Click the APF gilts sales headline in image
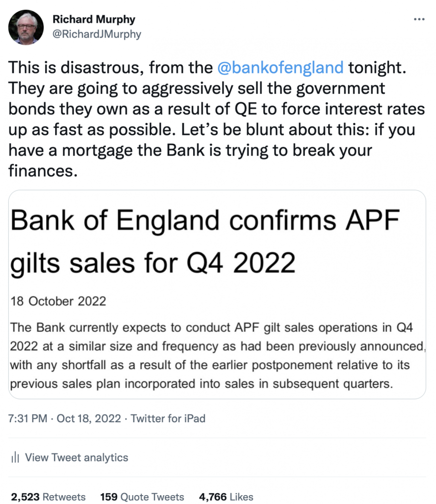The image size is (436, 504). [204, 241]
